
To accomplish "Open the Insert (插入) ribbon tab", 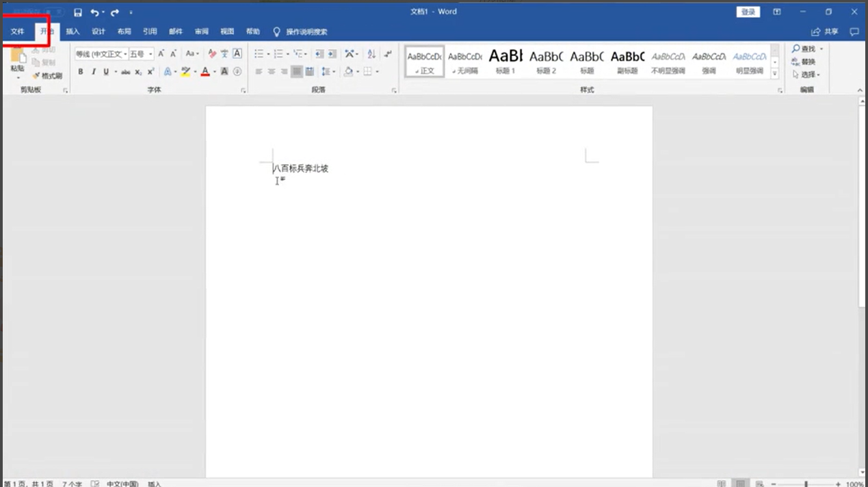I will click(x=73, y=31).
